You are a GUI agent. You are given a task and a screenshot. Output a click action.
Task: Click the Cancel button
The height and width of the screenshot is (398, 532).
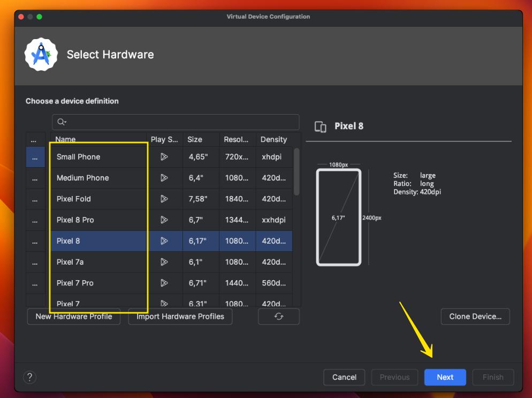pos(344,377)
